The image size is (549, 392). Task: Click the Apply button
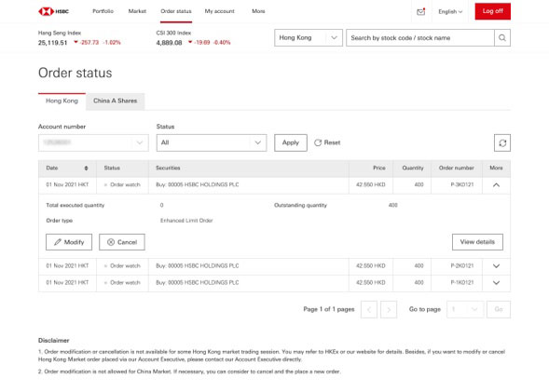[x=291, y=142]
